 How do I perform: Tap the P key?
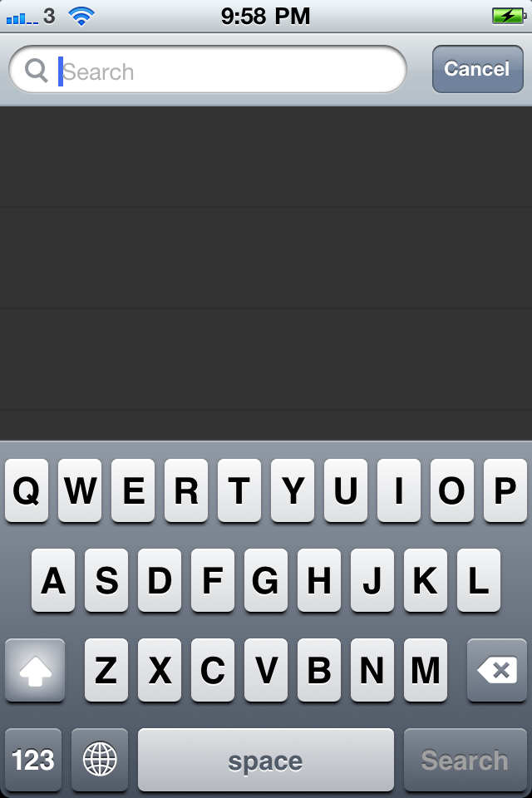click(x=505, y=490)
